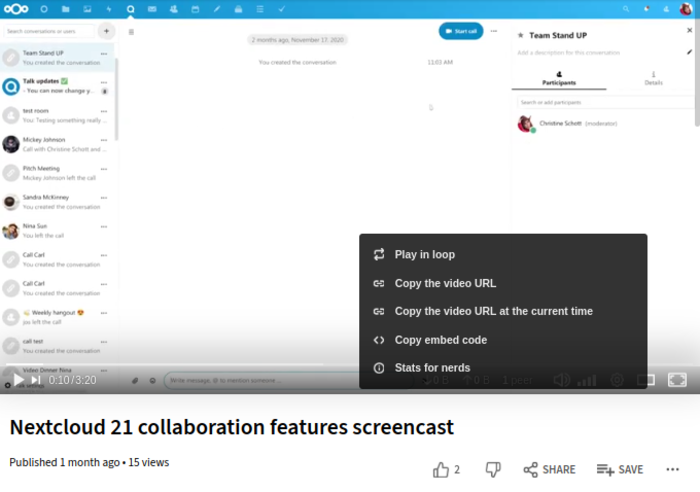Click the pencil to edit conversation description

pyautogui.click(x=689, y=52)
